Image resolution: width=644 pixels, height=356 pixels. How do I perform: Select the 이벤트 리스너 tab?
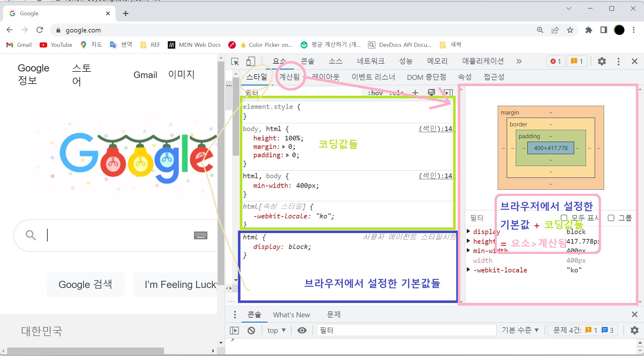pyautogui.click(x=373, y=77)
